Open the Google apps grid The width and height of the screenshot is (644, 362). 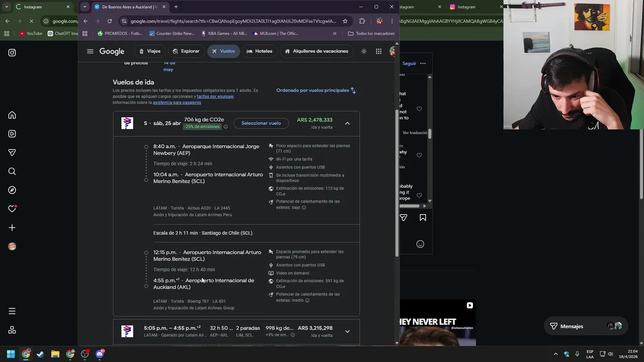coord(378,51)
